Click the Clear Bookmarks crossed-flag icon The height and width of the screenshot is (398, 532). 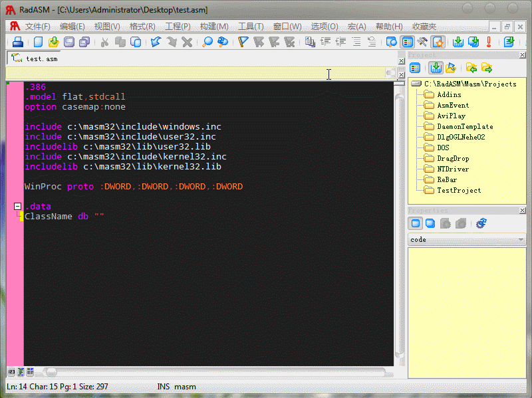[289, 42]
